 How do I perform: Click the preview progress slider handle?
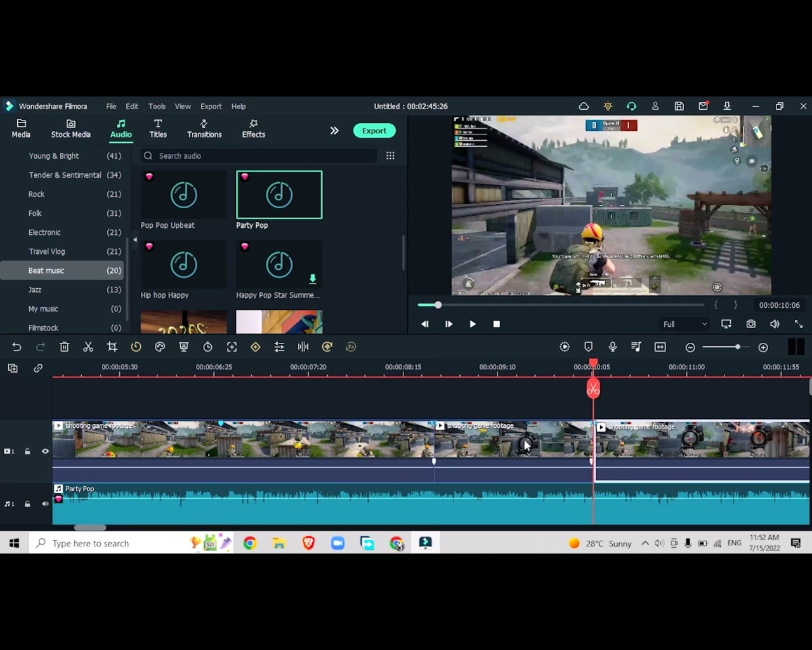click(438, 305)
